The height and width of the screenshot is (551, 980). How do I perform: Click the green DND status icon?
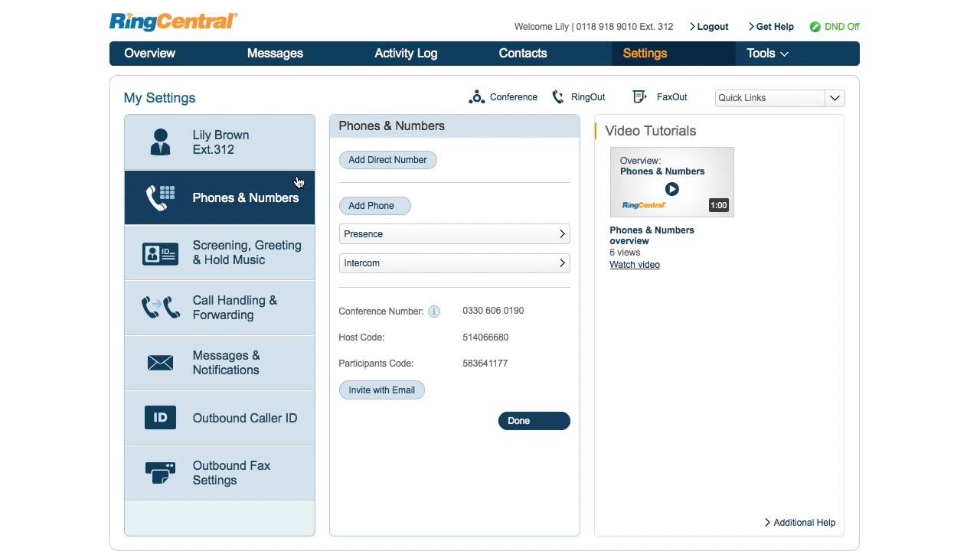pyautogui.click(x=815, y=27)
